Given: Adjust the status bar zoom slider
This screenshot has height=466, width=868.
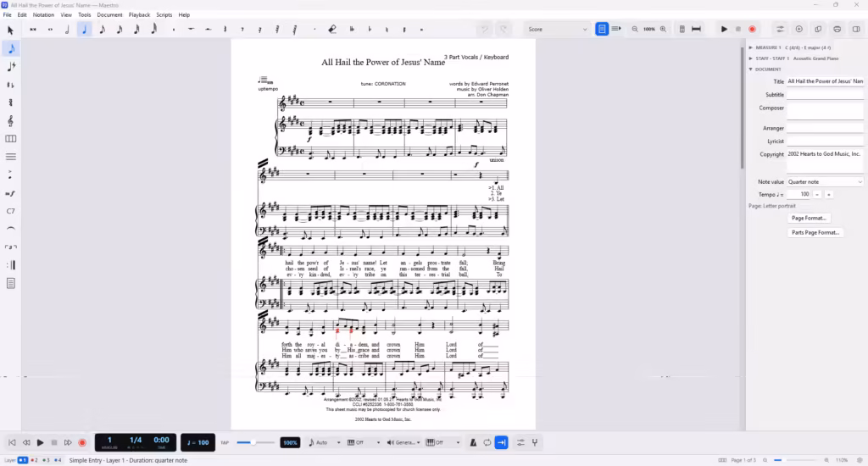Looking at the screenshot, I should pyautogui.click(x=797, y=460).
